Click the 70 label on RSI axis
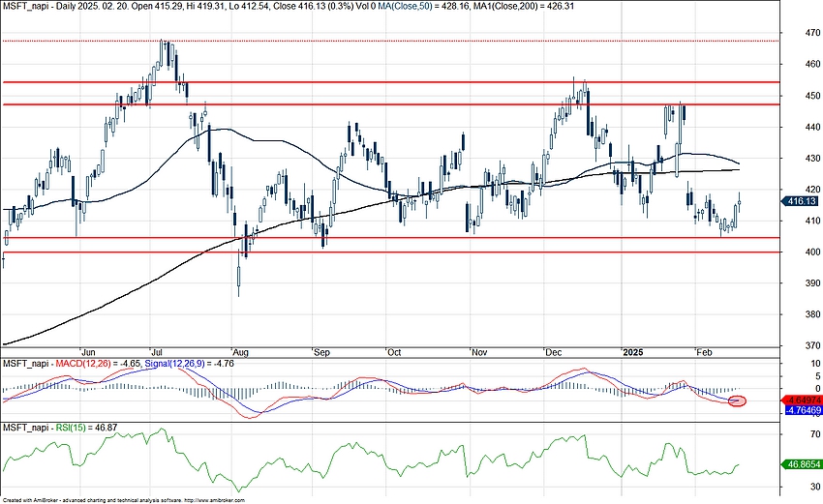 point(815,434)
